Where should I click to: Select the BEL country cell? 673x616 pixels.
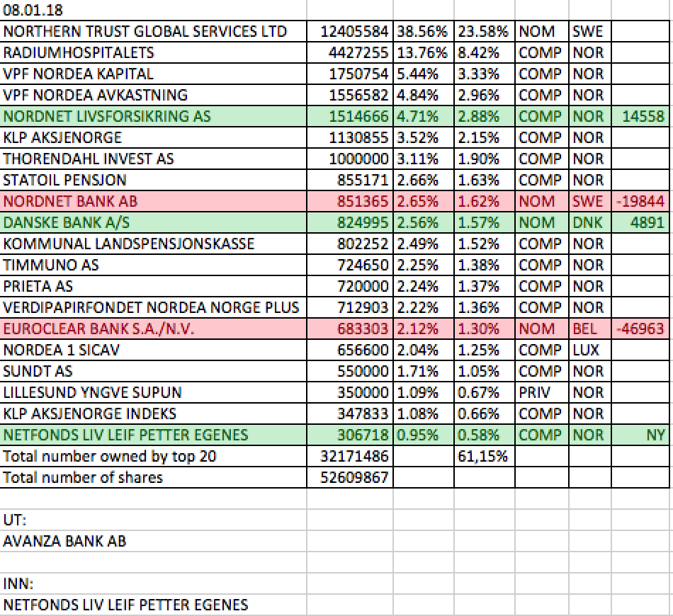[590, 329]
